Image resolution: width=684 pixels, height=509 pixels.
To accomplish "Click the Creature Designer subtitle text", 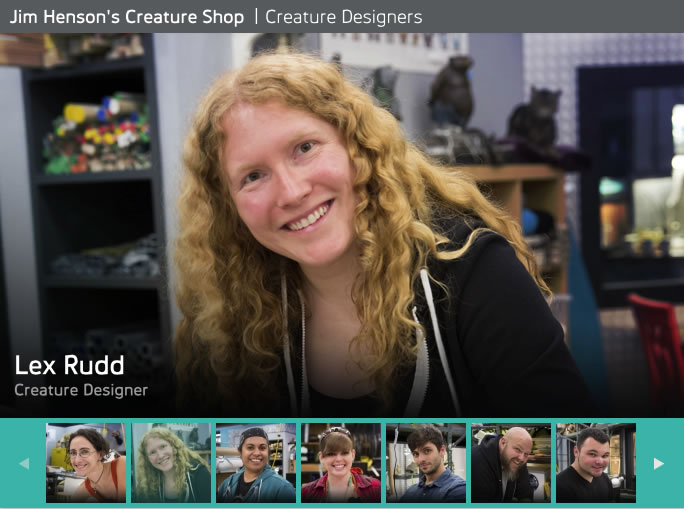I will pyautogui.click(x=81, y=390).
